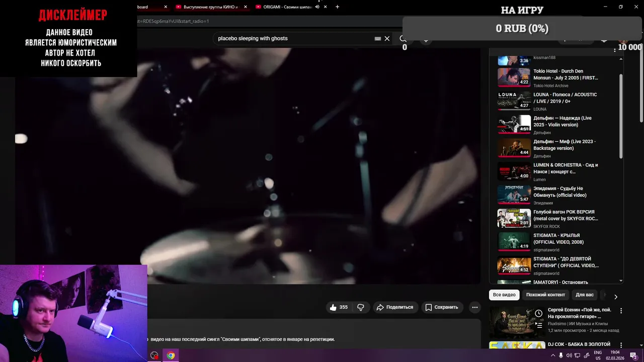Click the Tokio Hotel Archive channel name
The height and width of the screenshot is (362, 644).
tap(550, 85)
